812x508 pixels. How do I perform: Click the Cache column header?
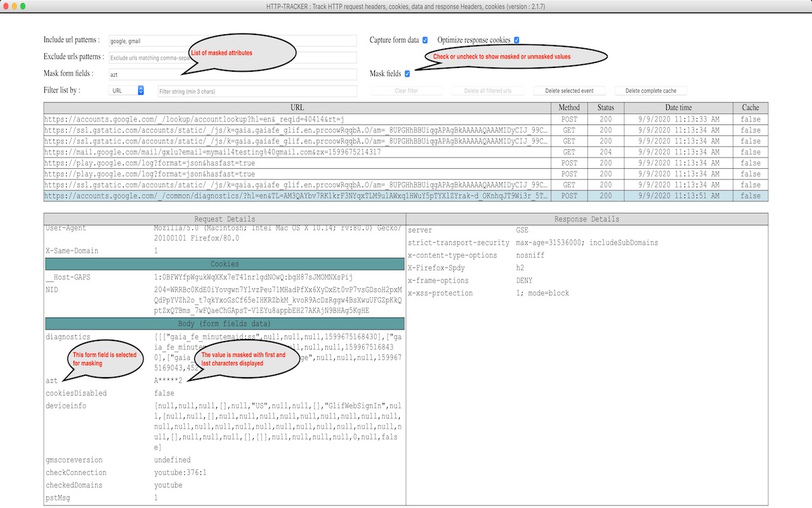(750, 107)
